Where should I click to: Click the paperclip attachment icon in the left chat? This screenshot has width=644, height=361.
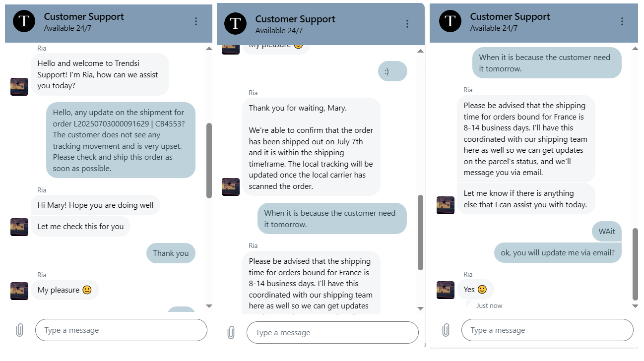[x=19, y=330]
